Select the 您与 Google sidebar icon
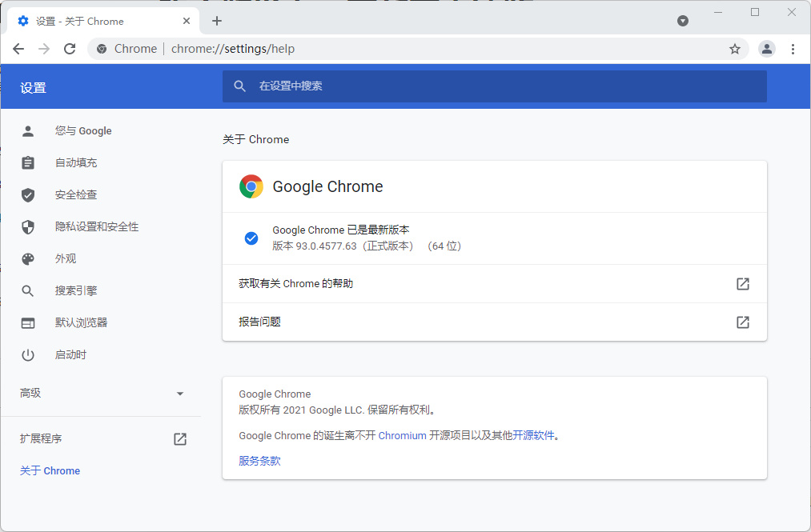 pyautogui.click(x=28, y=130)
